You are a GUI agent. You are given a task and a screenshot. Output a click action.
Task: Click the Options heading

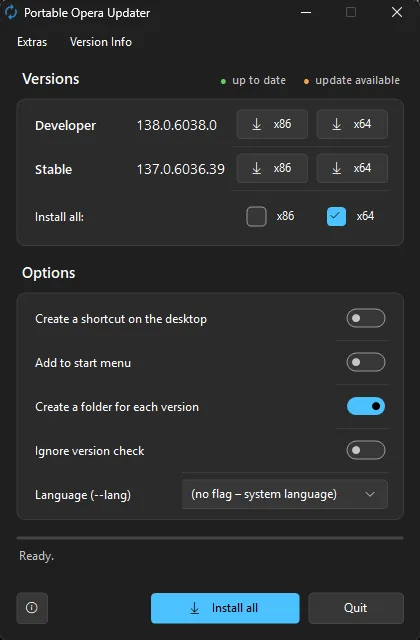(x=49, y=273)
